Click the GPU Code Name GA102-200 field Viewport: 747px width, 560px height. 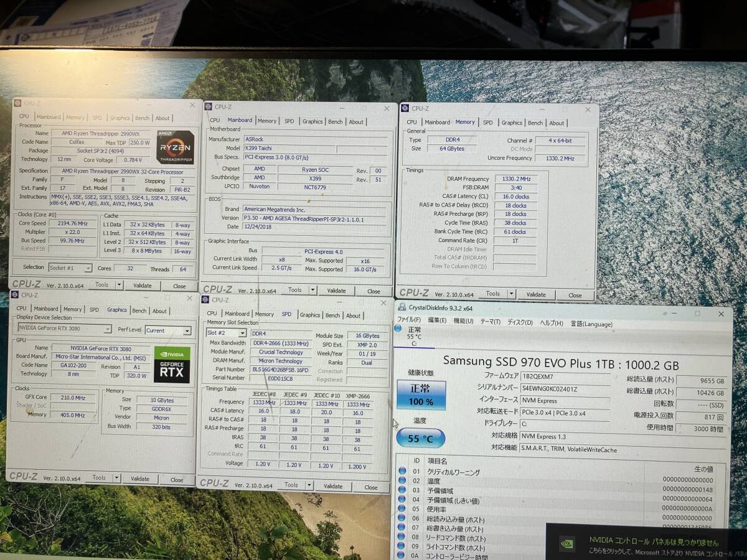pos(75,365)
